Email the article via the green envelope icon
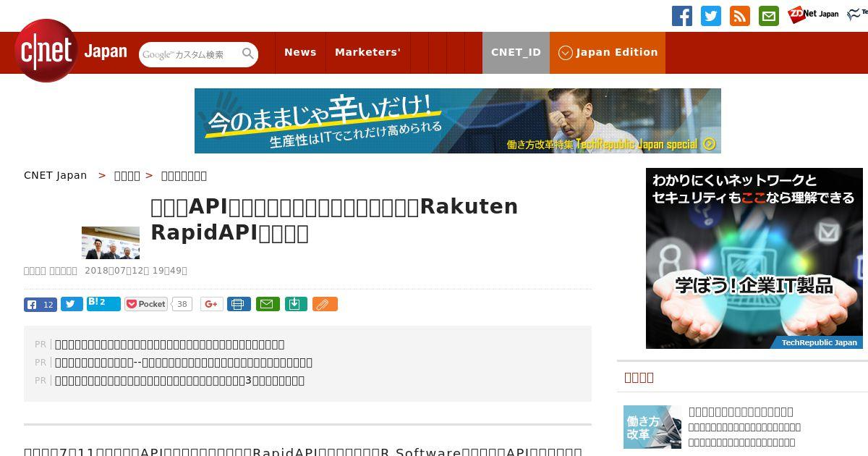This screenshot has width=868, height=456. pos(266,305)
